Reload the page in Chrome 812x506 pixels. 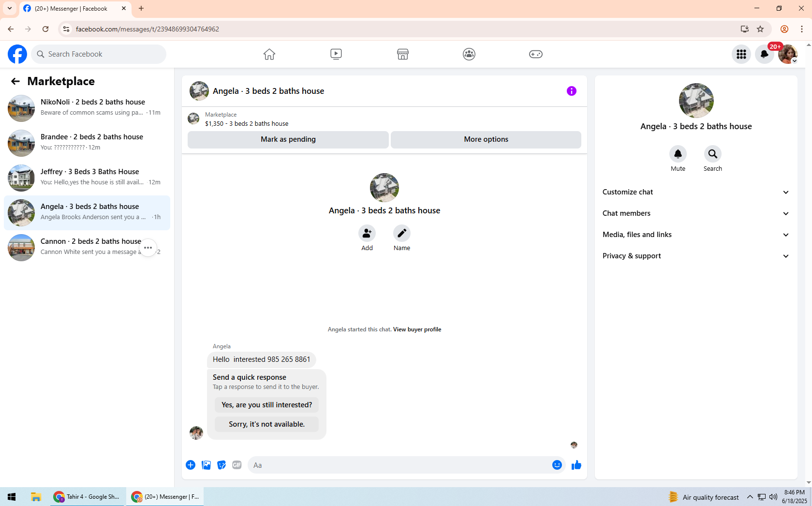pyautogui.click(x=45, y=29)
